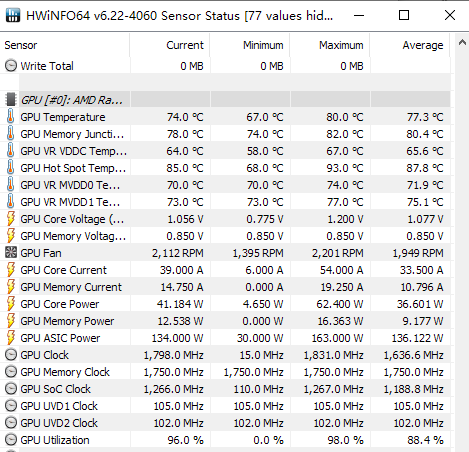
Task: Select the GPU [#0]: AMD Ra... group row
Action: [x=225, y=100]
